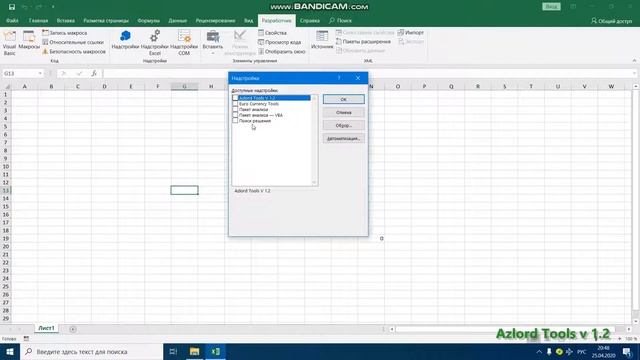This screenshot has height=360, width=640.
Task: Switch to the Вставка tab
Action: pyautogui.click(x=66, y=20)
